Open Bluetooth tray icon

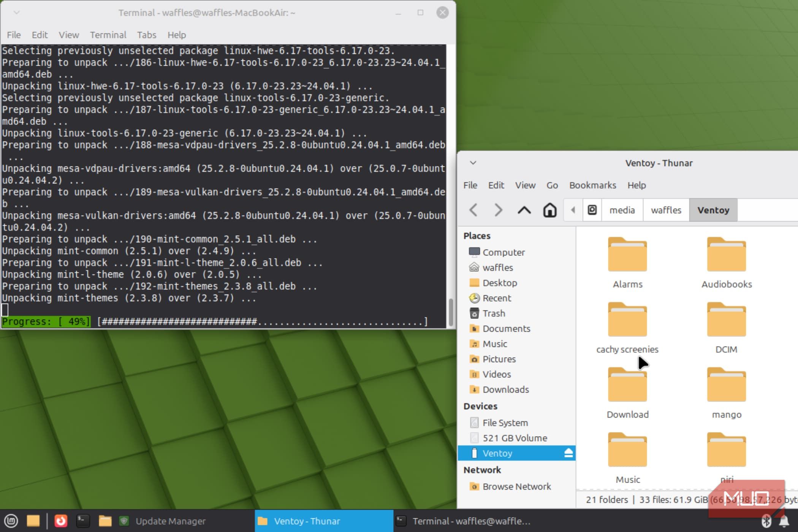point(766,521)
